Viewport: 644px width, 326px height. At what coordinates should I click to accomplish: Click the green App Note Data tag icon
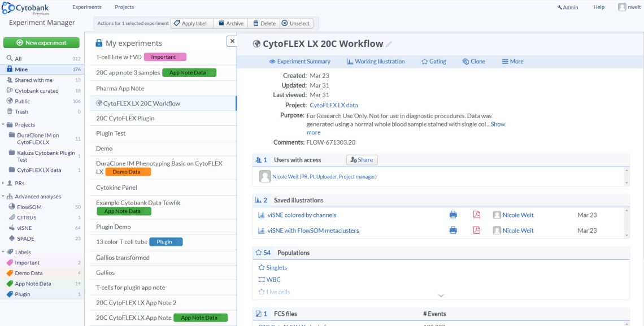(10, 284)
